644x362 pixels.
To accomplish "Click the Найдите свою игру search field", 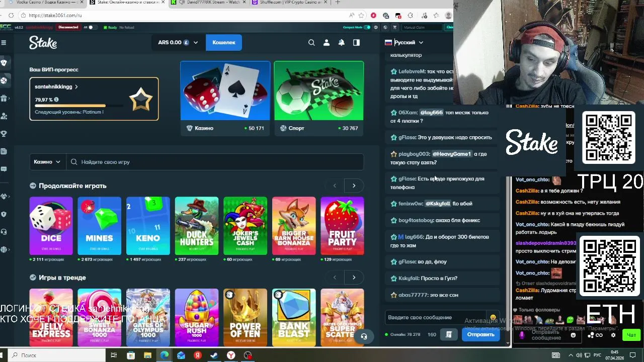I will (x=215, y=162).
